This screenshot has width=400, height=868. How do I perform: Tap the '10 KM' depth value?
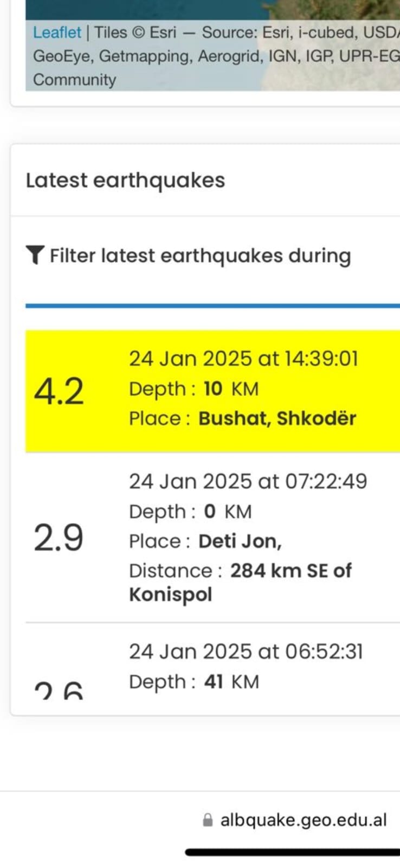tap(231, 389)
